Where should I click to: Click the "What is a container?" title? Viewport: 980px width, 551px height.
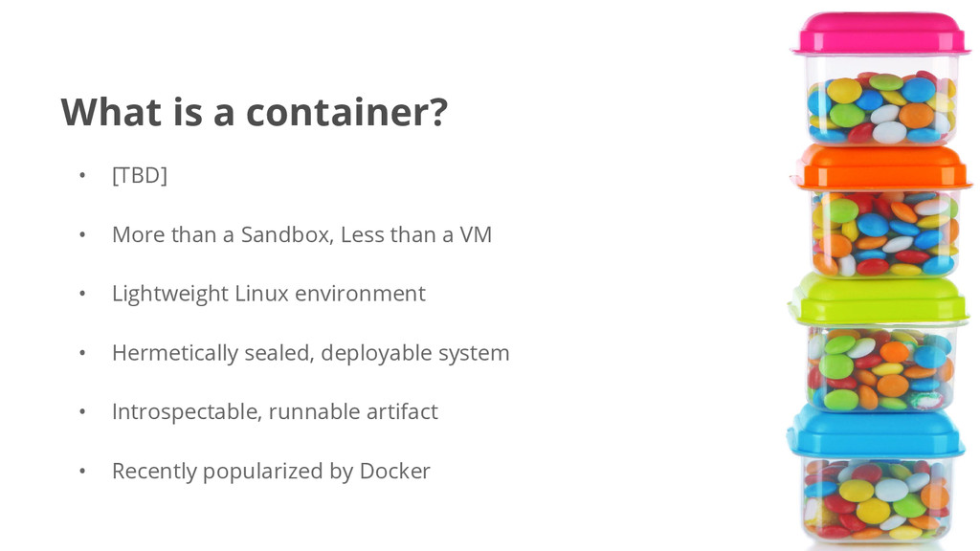click(x=255, y=112)
